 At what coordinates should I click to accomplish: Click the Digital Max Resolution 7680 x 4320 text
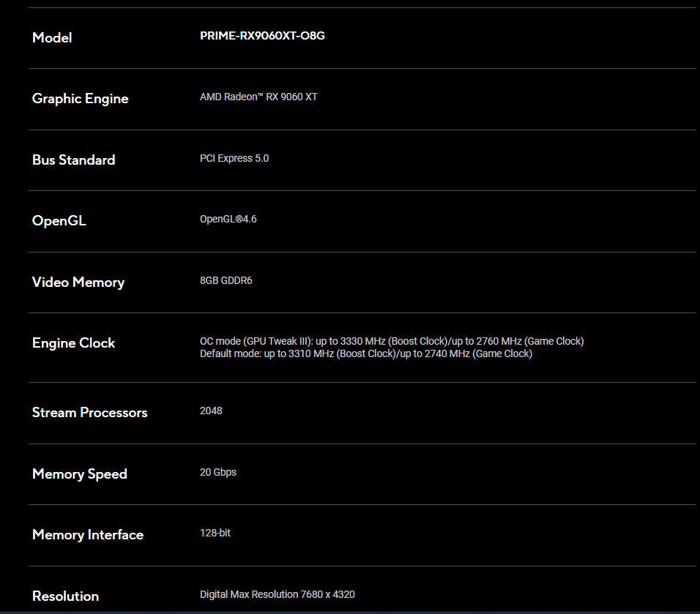[277, 594]
